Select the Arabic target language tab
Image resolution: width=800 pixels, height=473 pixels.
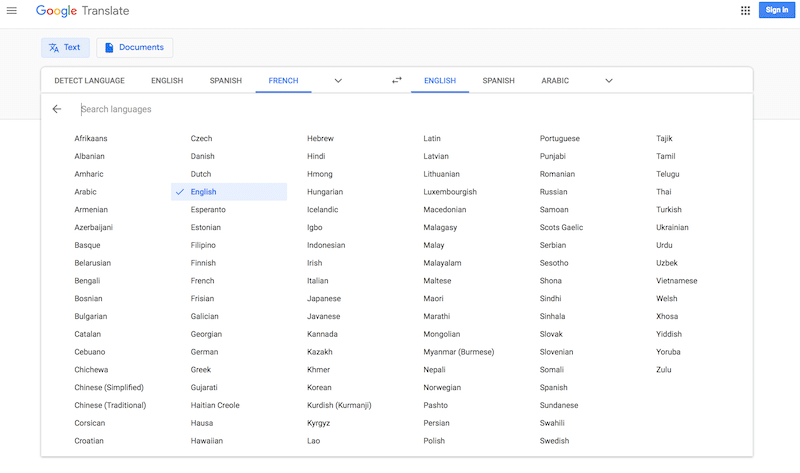pos(555,81)
